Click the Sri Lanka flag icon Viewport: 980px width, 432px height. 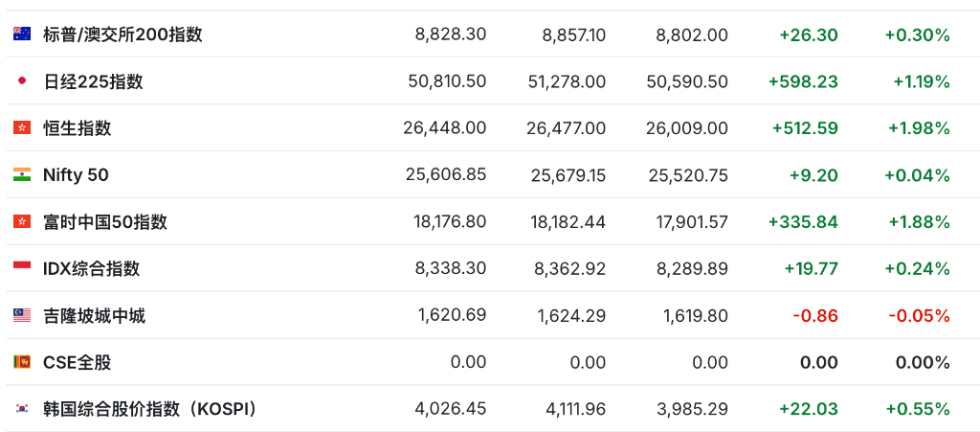(22, 362)
